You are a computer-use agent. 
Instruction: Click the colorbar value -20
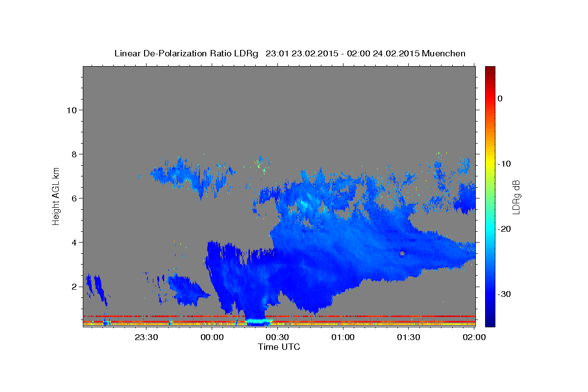click(504, 229)
